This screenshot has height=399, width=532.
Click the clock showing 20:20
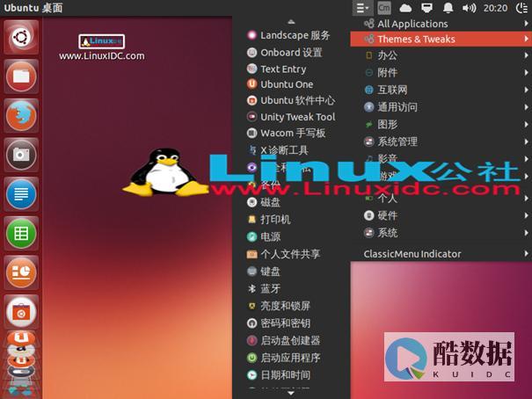tap(495, 8)
